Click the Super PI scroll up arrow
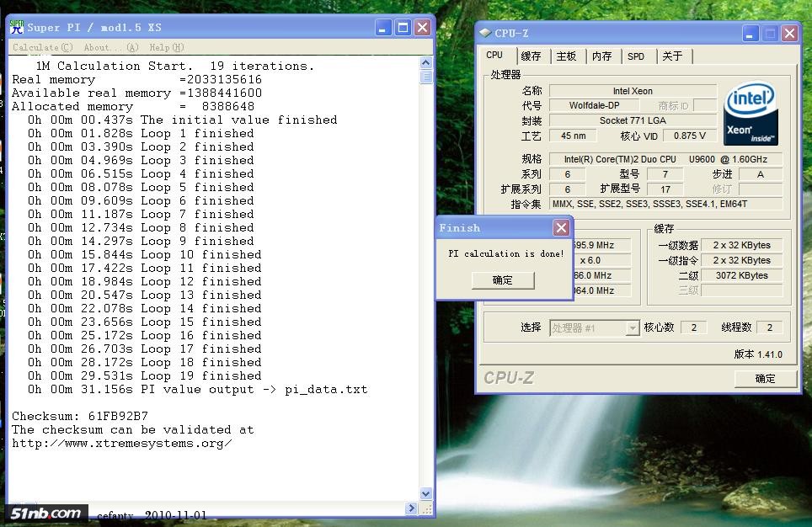Screen dimensions: 812x527 click(425, 62)
